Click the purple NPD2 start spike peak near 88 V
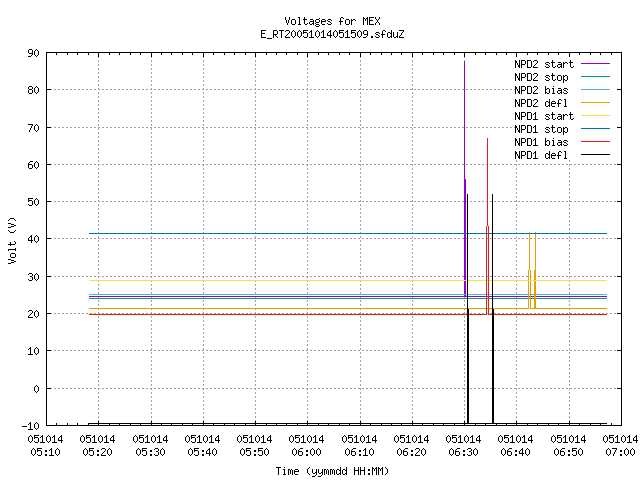Screen dimensions: 640x480 tap(464, 62)
